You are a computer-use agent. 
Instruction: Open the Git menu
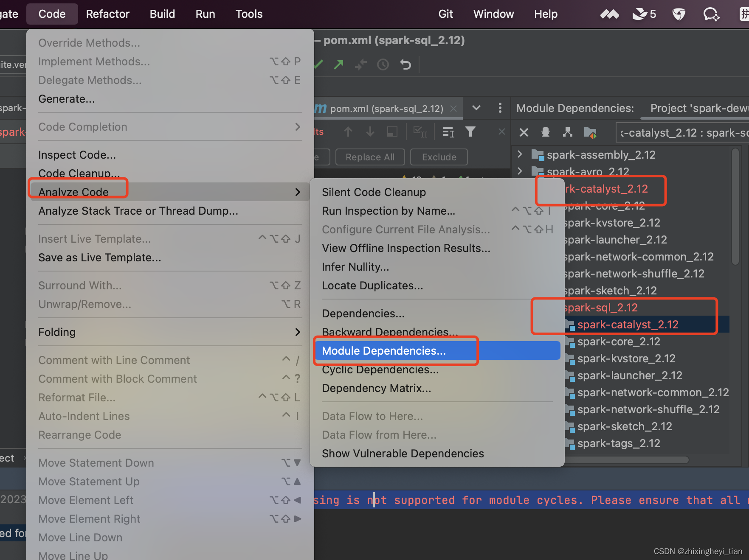coord(445,14)
